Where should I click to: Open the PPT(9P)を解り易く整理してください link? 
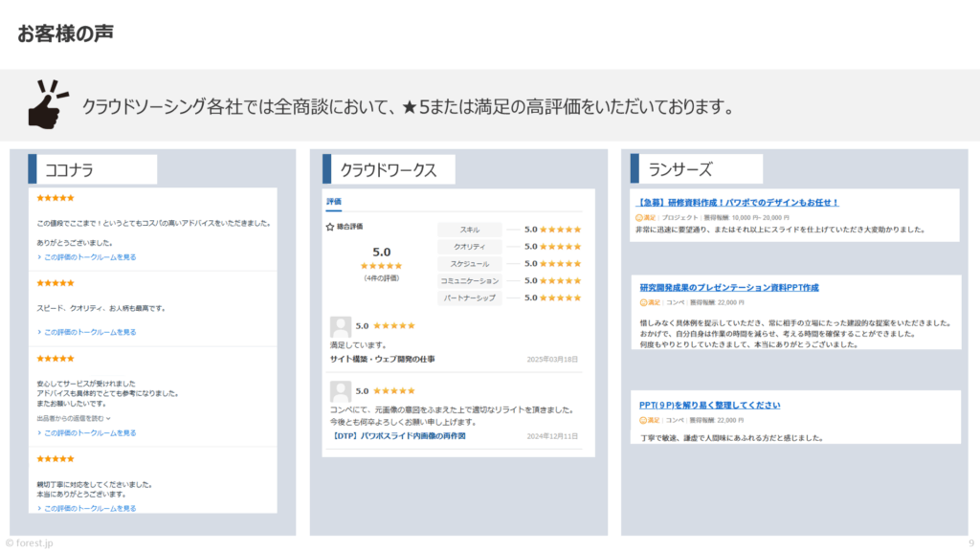click(x=709, y=406)
